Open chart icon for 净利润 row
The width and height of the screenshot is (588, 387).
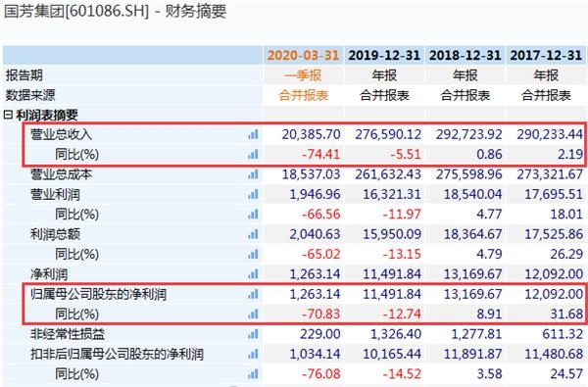253,274
